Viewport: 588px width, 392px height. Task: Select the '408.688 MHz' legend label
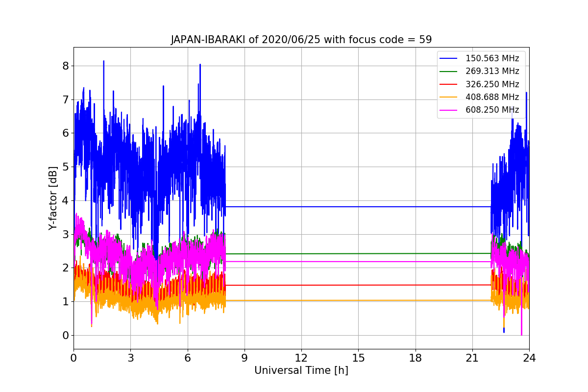coord(492,97)
